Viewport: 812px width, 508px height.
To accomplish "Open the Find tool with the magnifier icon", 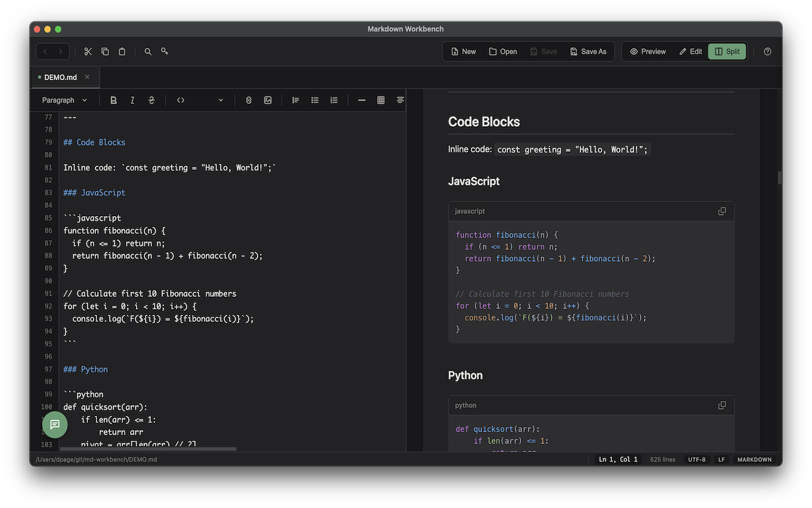I will pyautogui.click(x=148, y=51).
